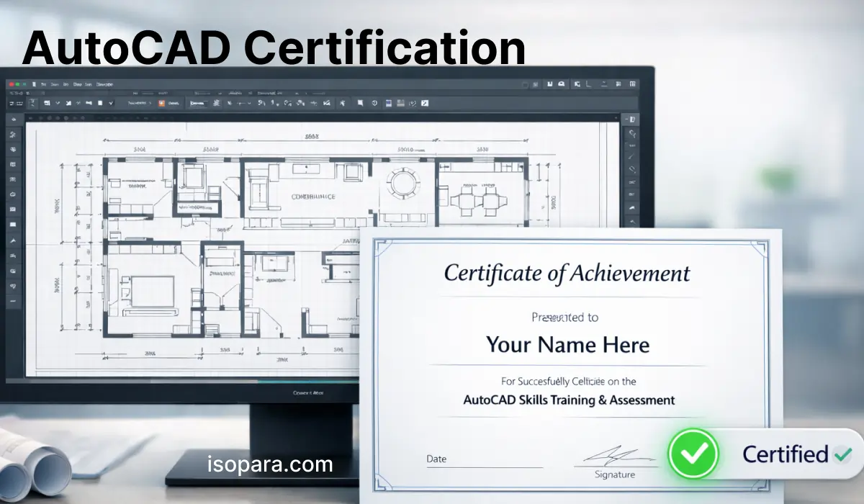864x504 pixels.
Task: Click the top icon in the right sidebar
Action: point(631,120)
